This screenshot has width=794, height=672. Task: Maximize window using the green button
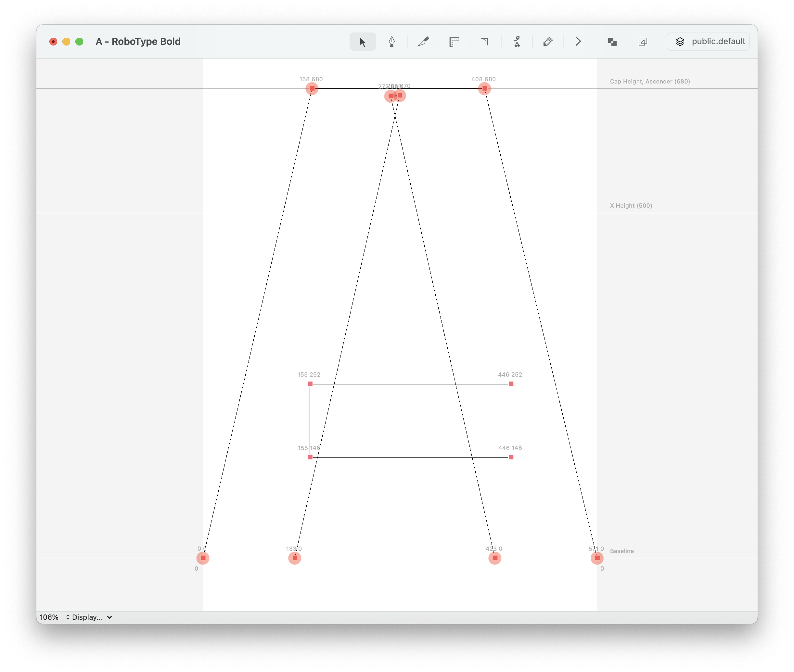[79, 42]
